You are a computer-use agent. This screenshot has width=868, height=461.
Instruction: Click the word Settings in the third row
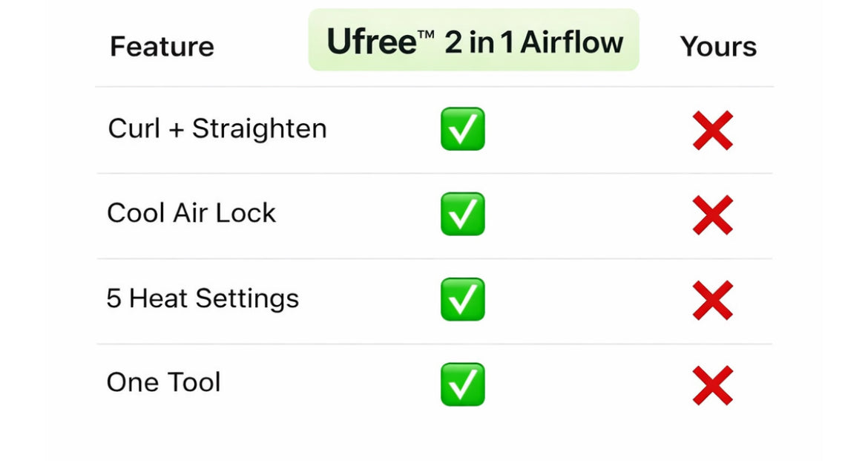point(247,299)
